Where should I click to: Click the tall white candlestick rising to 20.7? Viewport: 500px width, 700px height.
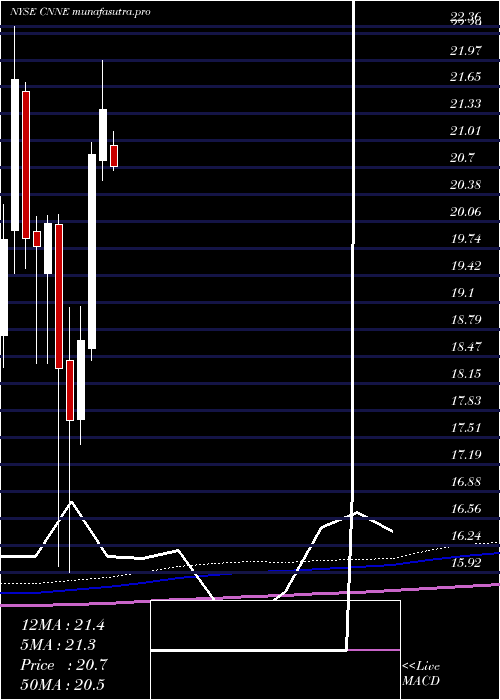tap(92, 251)
